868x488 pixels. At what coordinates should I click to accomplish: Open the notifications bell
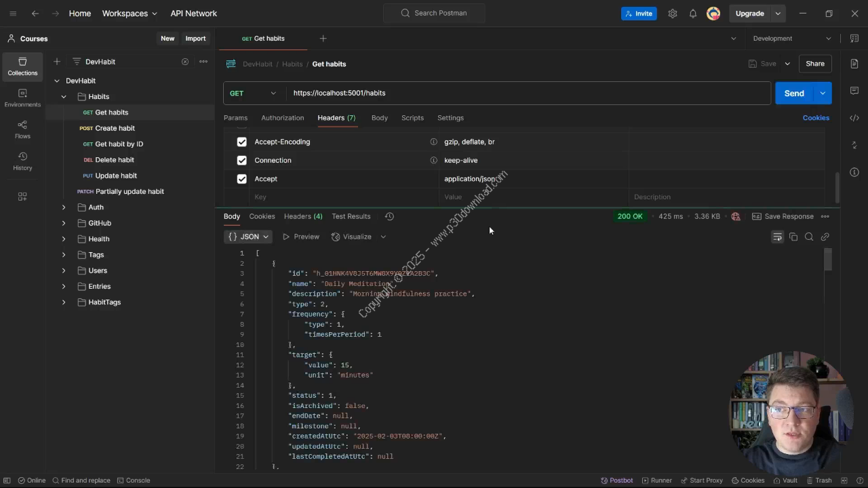(x=693, y=14)
